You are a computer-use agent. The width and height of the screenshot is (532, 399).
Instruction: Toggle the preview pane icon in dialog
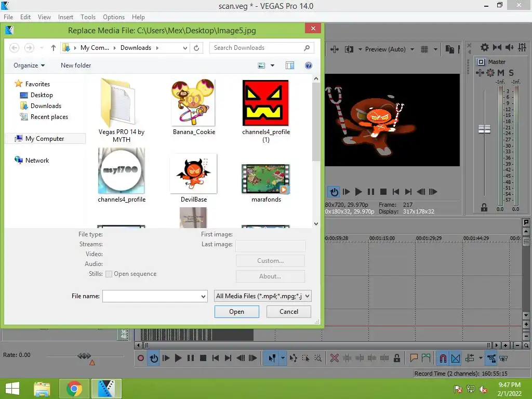tap(290, 65)
